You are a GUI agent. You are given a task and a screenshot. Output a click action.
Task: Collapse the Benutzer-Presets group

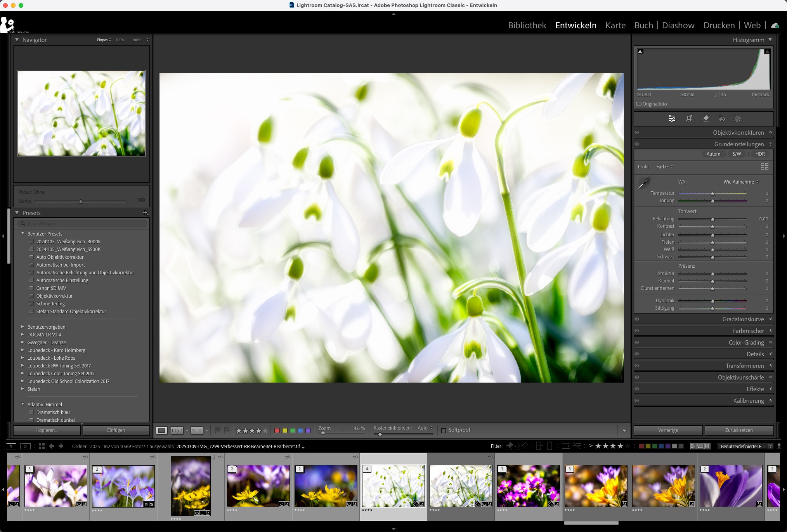coord(23,234)
